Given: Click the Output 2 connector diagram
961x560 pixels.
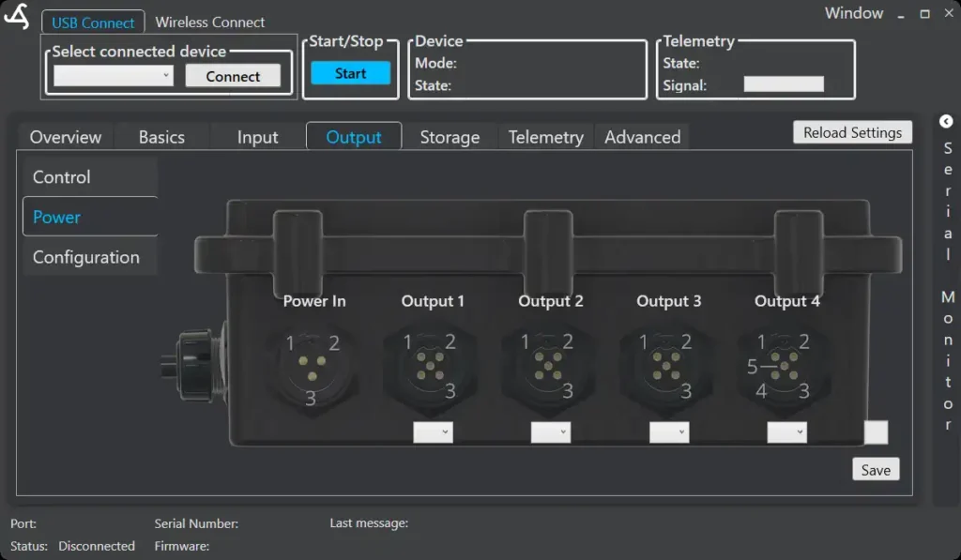Looking at the screenshot, I should coord(550,361).
